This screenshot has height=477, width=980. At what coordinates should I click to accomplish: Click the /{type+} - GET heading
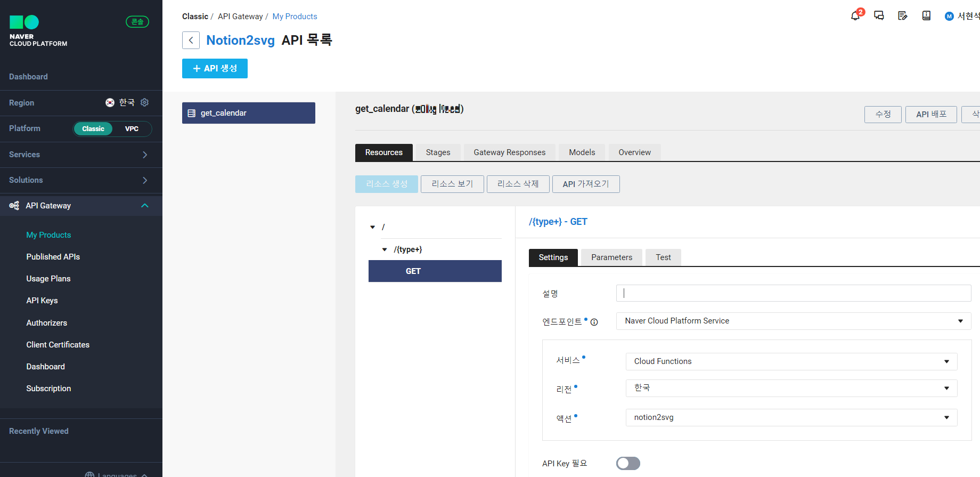click(x=558, y=222)
